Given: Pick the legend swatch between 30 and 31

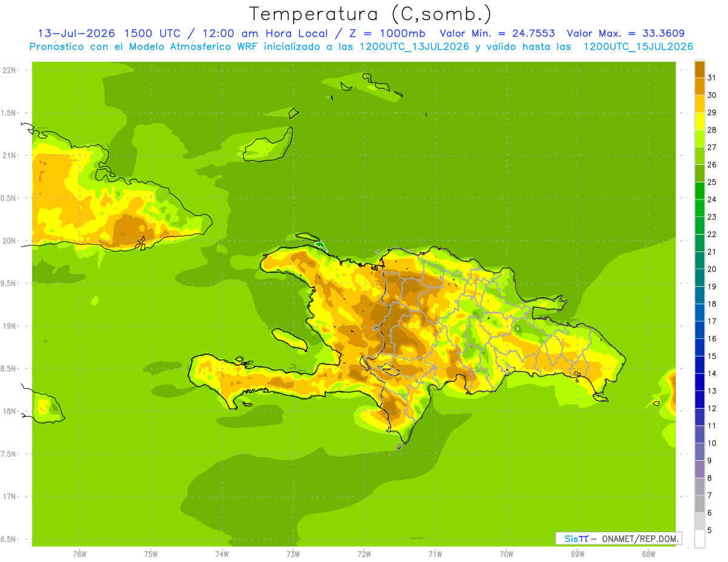Looking at the screenshot, I should pos(699,87).
